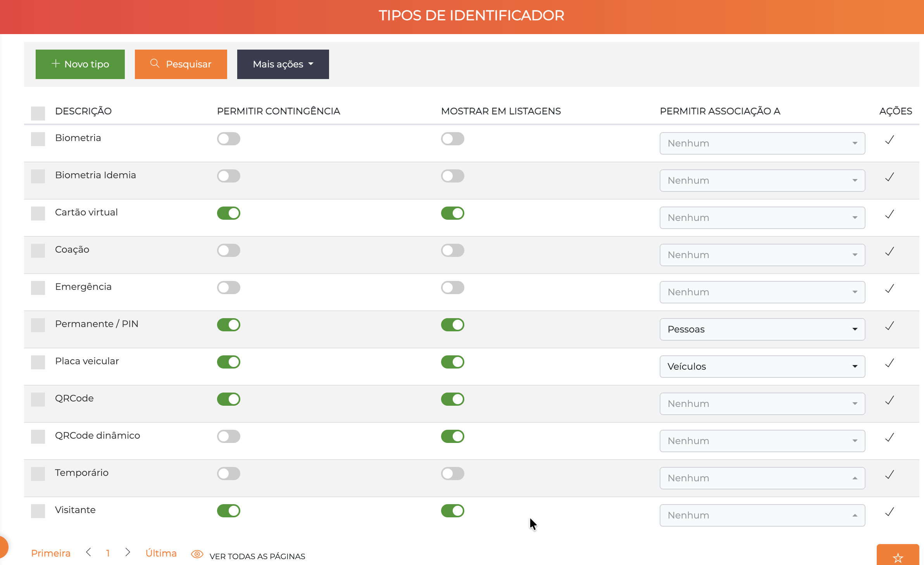Turn off mostrar em listagens for QRCode dinâmico
The height and width of the screenshot is (565, 924).
coord(453,436)
